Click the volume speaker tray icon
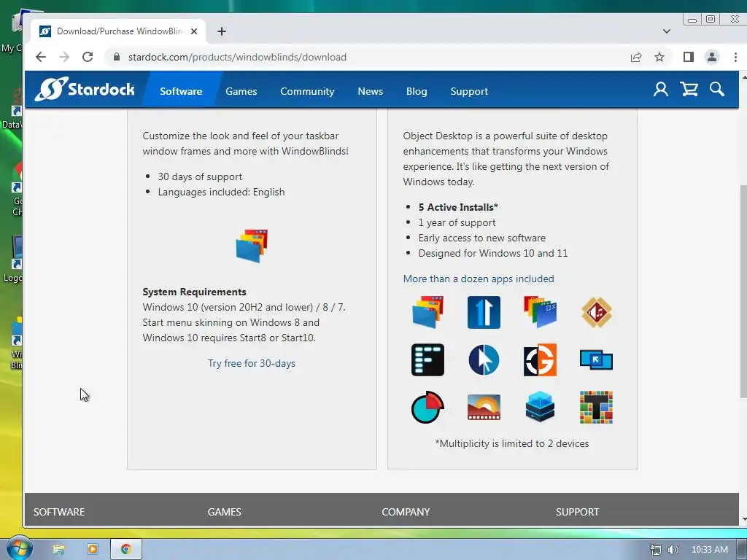The image size is (747, 560). [x=673, y=550]
